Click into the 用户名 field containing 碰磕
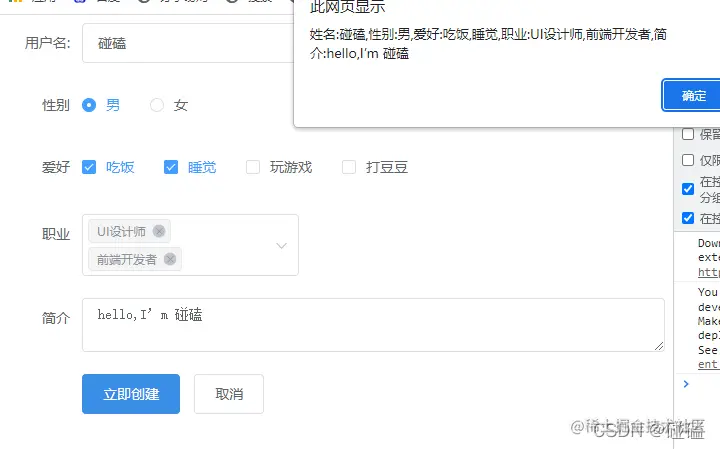 188,43
